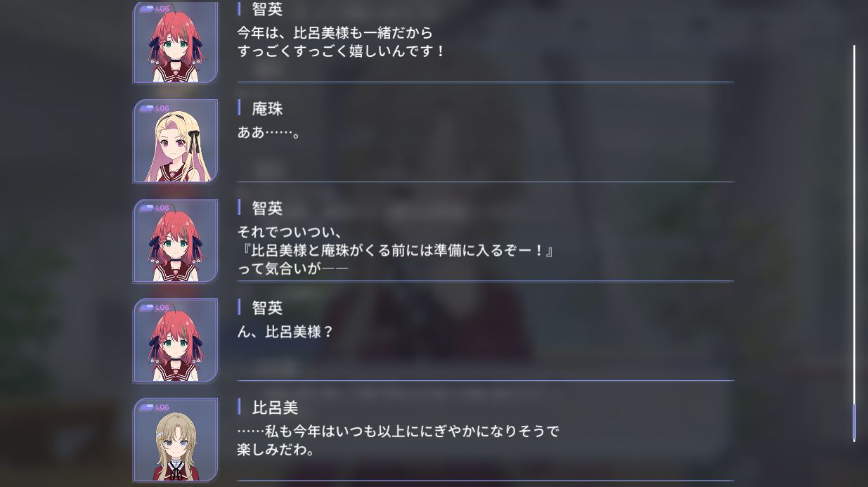The height and width of the screenshot is (487, 868).
Task: Tap LOG badge beside 'ん、比呂美様？' entry
Action: tap(155, 308)
